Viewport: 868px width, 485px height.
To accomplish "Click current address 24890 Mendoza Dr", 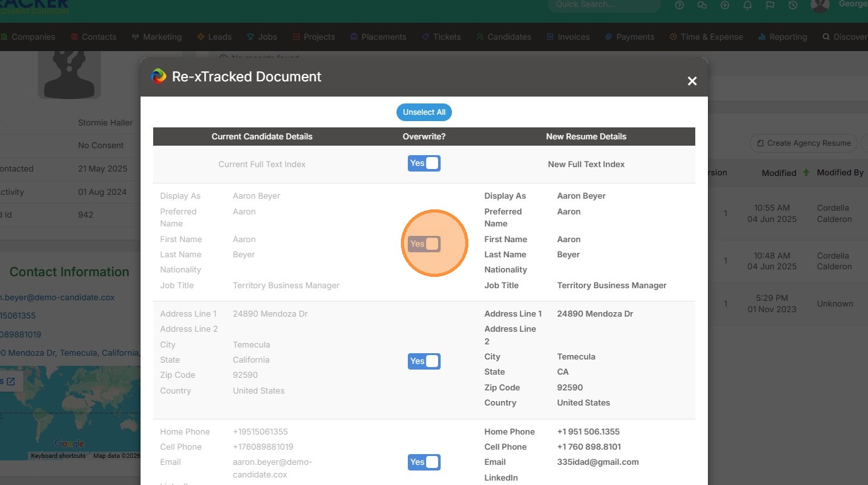I will point(270,313).
